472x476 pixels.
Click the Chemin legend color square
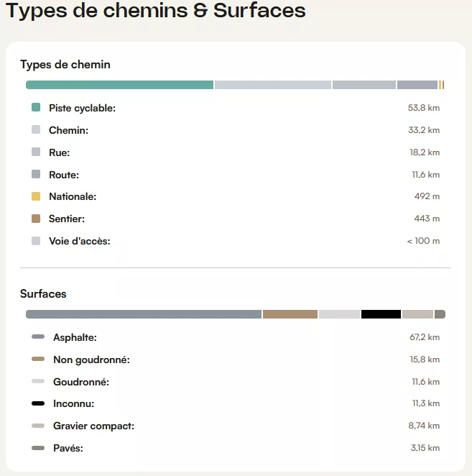click(x=36, y=130)
